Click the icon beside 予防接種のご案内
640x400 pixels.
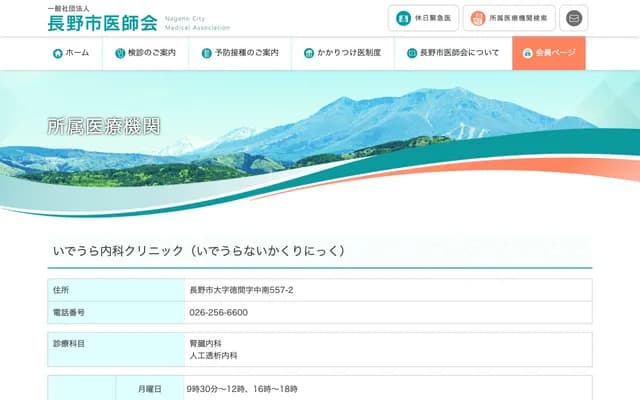click(x=207, y=53)
